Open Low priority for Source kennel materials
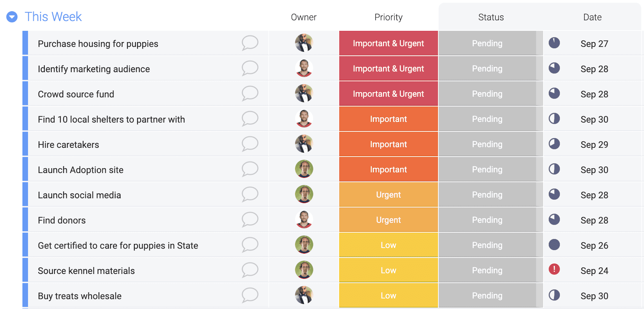This screenshot has height=309, width=644. coord(388,270)
